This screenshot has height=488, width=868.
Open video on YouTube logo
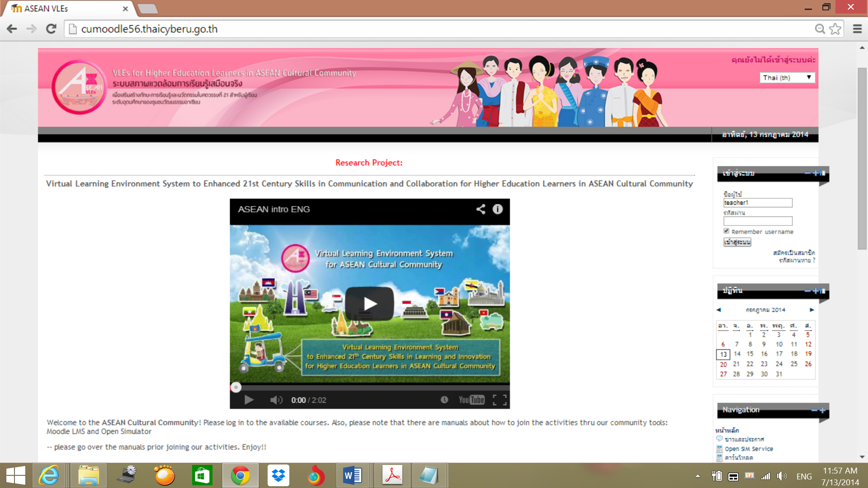(x=472, y=400)
